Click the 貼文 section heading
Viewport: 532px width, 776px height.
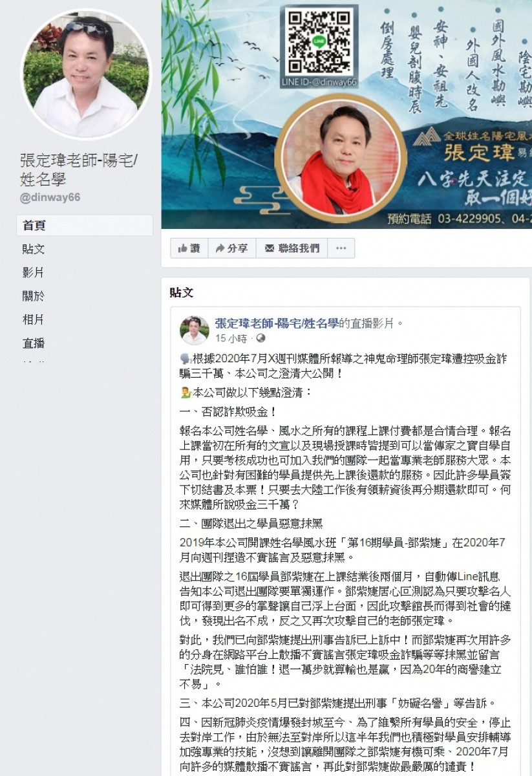(x=182, y=292)
